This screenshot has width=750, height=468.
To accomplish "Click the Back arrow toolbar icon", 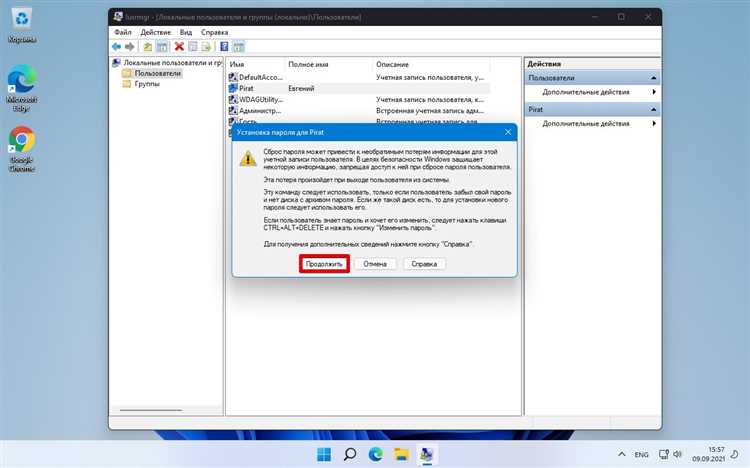I will click(116, 46).
